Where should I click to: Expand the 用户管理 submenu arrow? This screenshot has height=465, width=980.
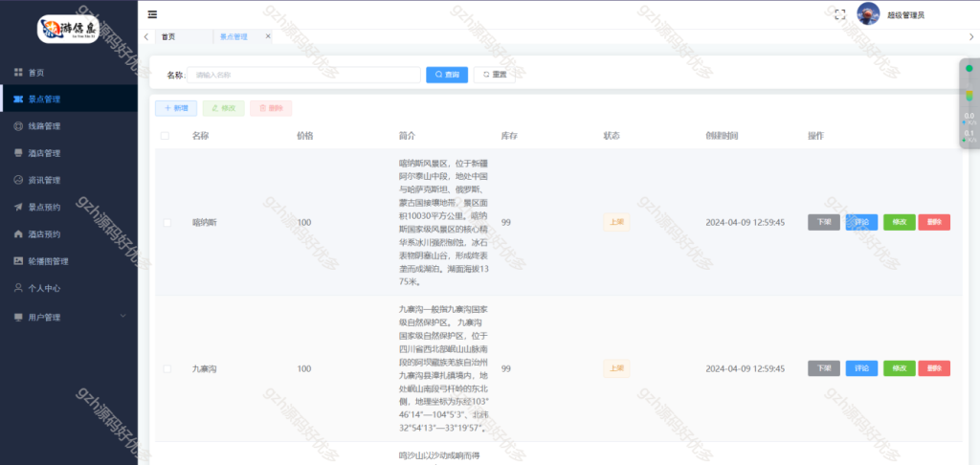[122, 317]
